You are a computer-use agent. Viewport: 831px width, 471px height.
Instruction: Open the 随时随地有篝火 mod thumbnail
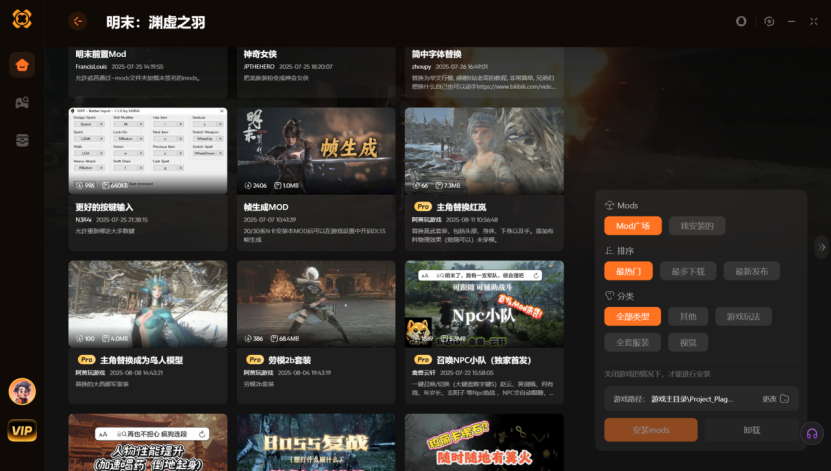point(484,442)
